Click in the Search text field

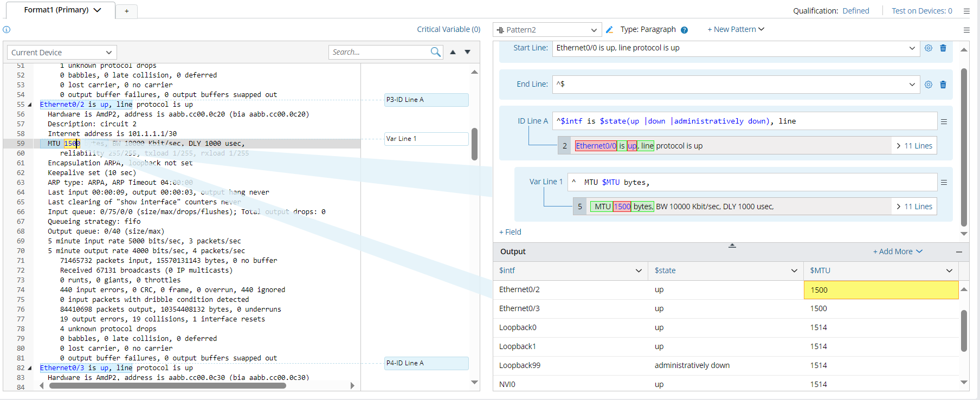point(378,52)
